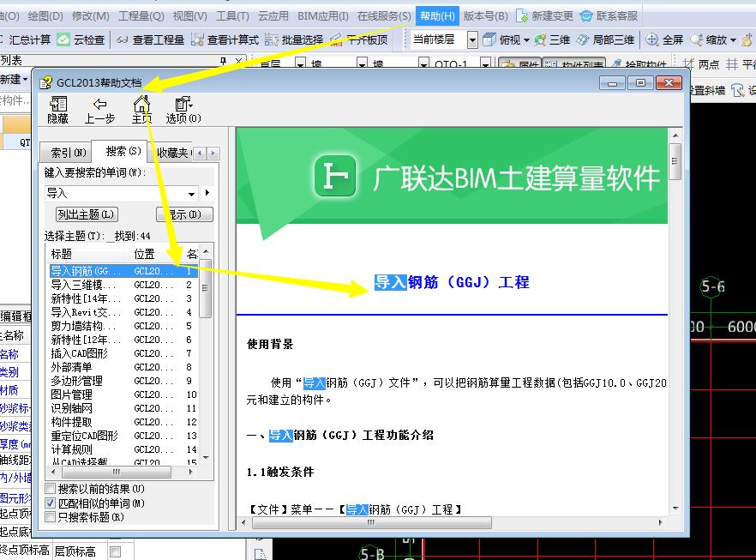Image resolution: width=756 pixels, height=560 pixels.
Task: Open 联系客服 customer service
Action: [x=609, y=16]
